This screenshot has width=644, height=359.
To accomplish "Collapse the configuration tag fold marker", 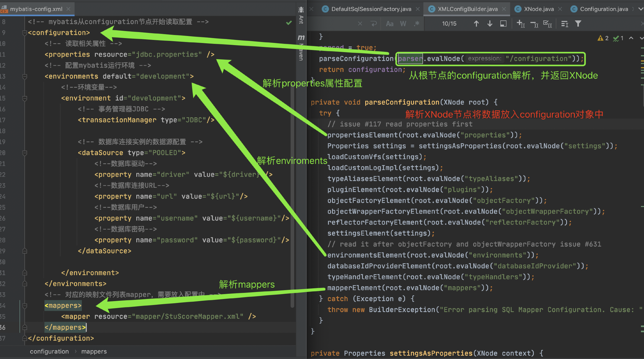I will pyautogui.click(x=25, y=33).
